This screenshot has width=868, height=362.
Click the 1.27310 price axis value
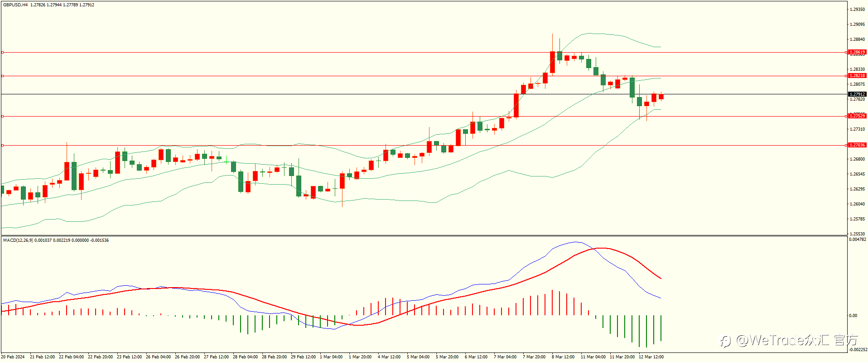pos(857,129)
